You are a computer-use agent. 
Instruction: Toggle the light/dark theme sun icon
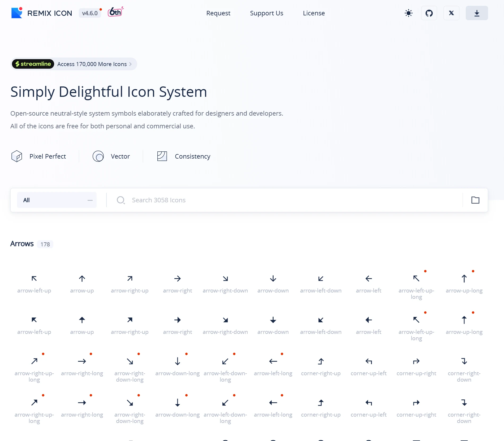[408, 13]
